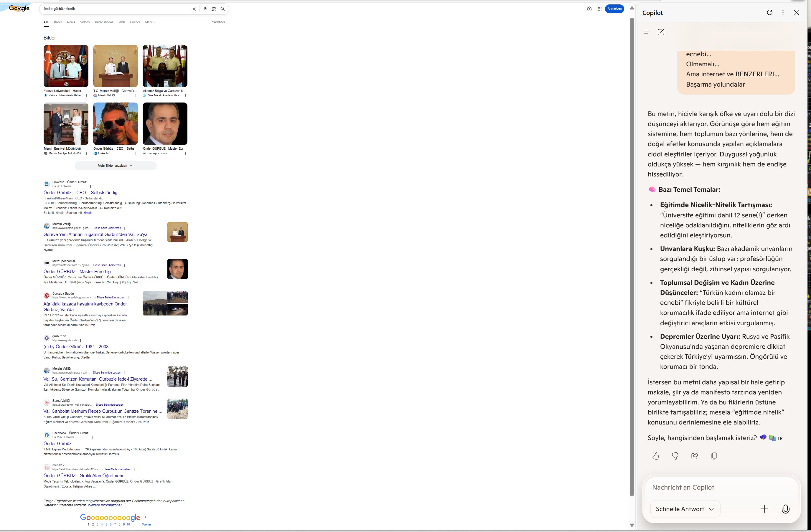
Task: Open Copilot more options menu
Action: click(783, 13)
